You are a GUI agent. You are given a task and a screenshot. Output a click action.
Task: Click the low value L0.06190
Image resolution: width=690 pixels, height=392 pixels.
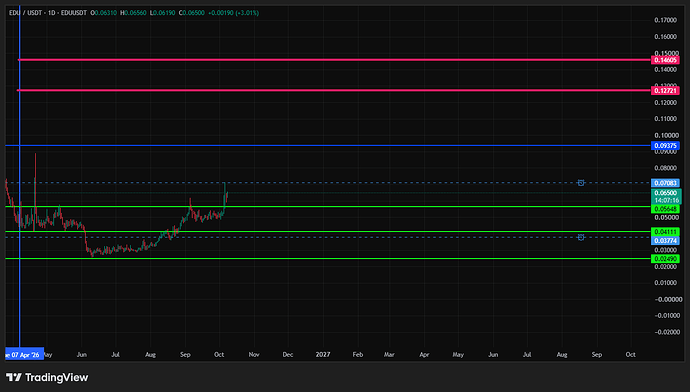[162, 13]
